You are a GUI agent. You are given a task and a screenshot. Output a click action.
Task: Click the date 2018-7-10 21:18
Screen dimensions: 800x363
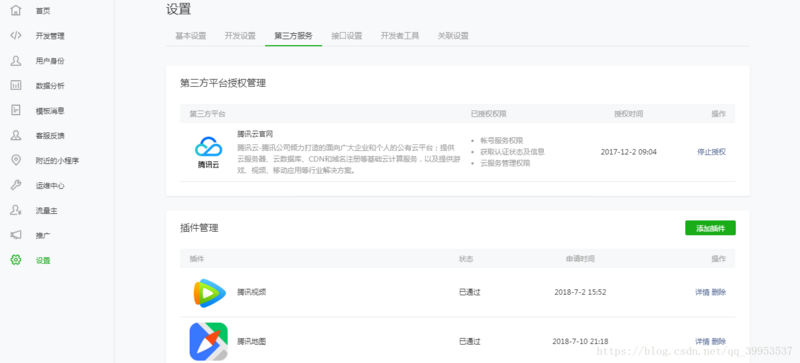click(580, 341)
